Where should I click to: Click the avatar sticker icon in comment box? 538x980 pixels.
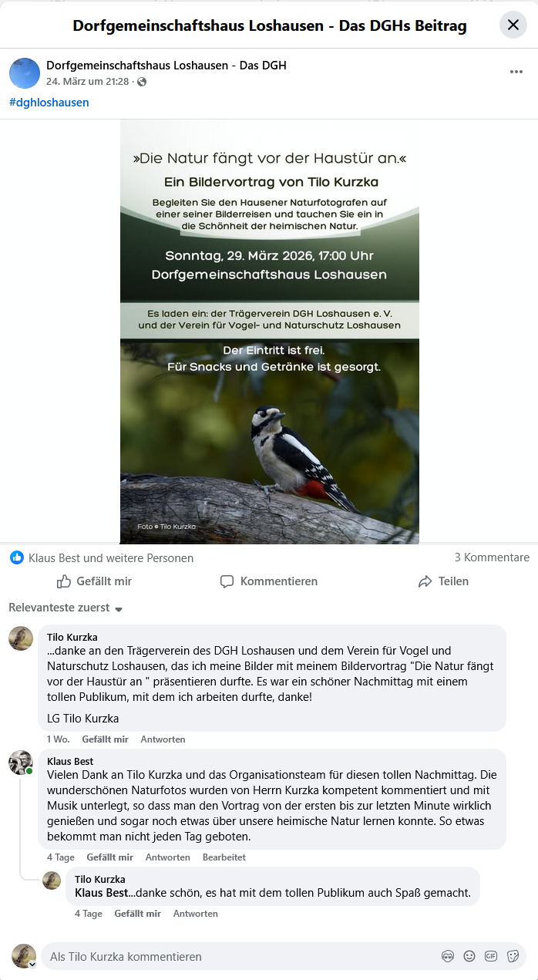tap(448, 956)
